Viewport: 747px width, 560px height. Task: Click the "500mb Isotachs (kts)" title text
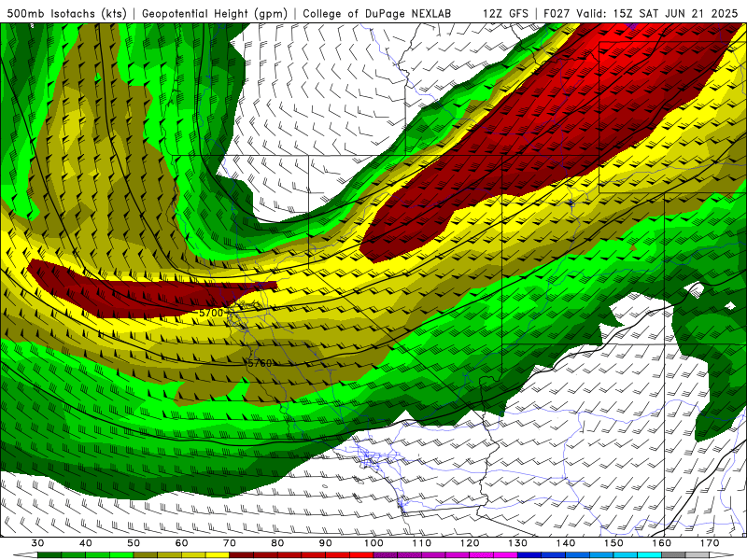[66, 13]
